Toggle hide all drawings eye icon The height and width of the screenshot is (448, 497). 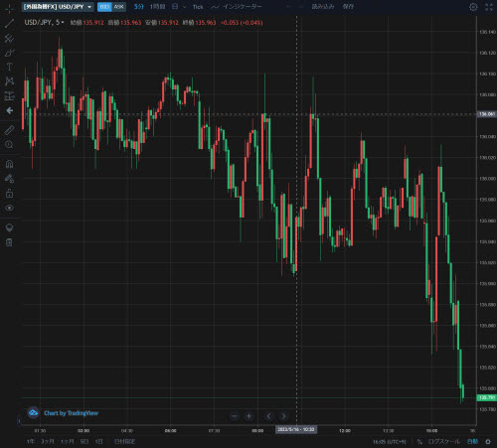pyautogui.click(x=9, y=208)
